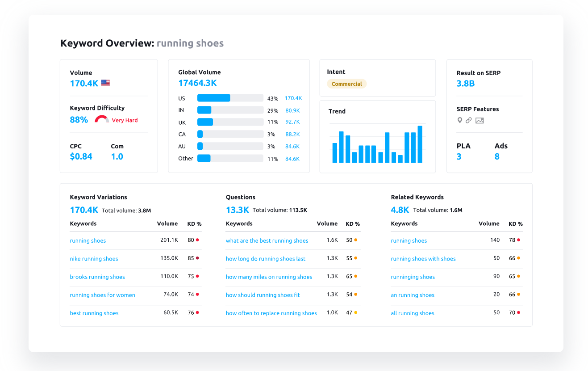Open the 13.3K questions count
Screen dimensions: 588x371
(238, 210)
